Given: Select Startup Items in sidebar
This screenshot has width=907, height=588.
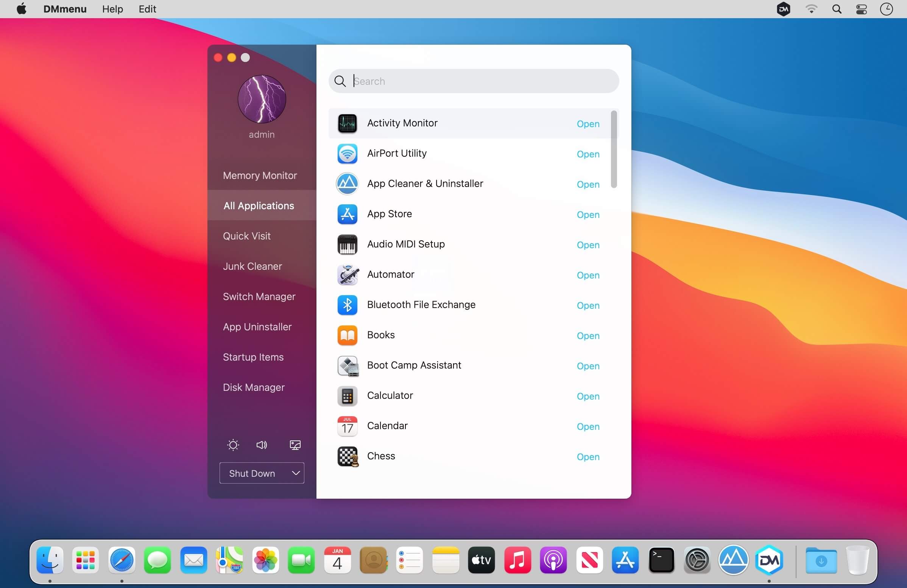Looking at the screenshot, I should [262, 357].
